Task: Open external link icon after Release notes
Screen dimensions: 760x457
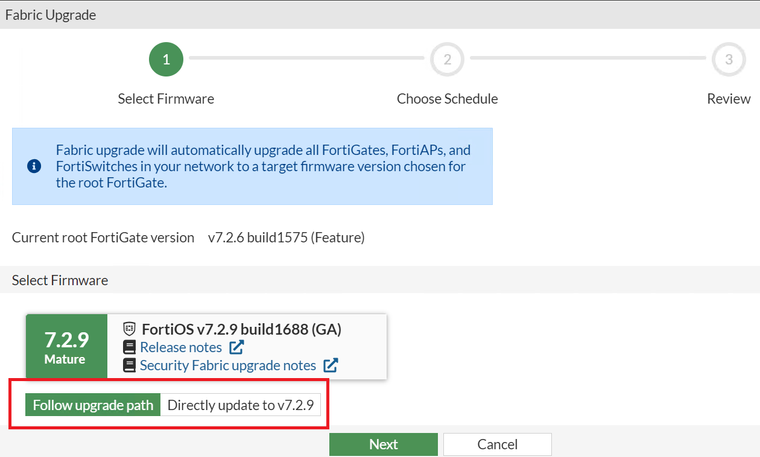Action: 237,348
